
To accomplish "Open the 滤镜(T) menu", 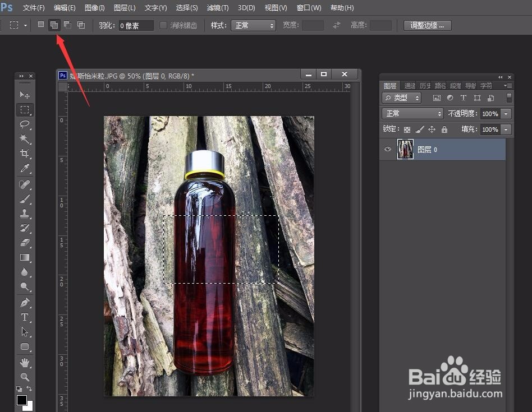I will click(x=218, y=7).
